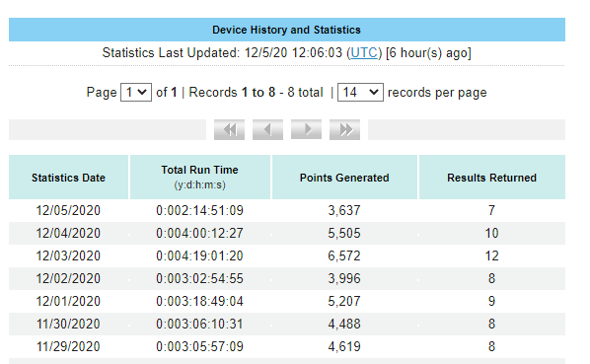Click points value 5,207
This screenshot has width=590, height=364.
click(344, 301)
